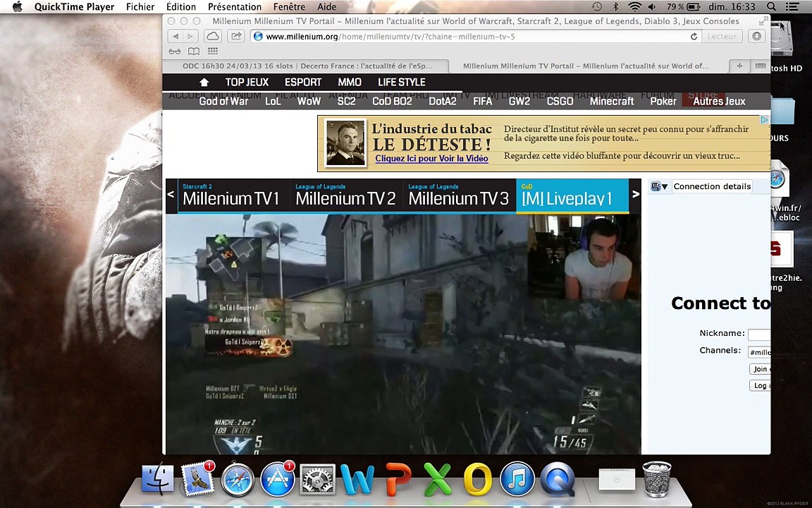812x508 pixels.
Task: Launch Microsoft Word from the Dock
Action: [357, 479]
